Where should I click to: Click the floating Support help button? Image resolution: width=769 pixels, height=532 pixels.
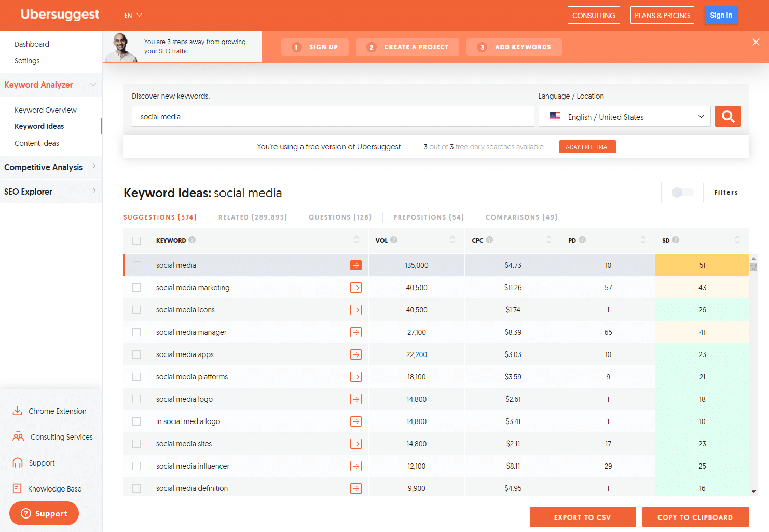tap(44, 513)
